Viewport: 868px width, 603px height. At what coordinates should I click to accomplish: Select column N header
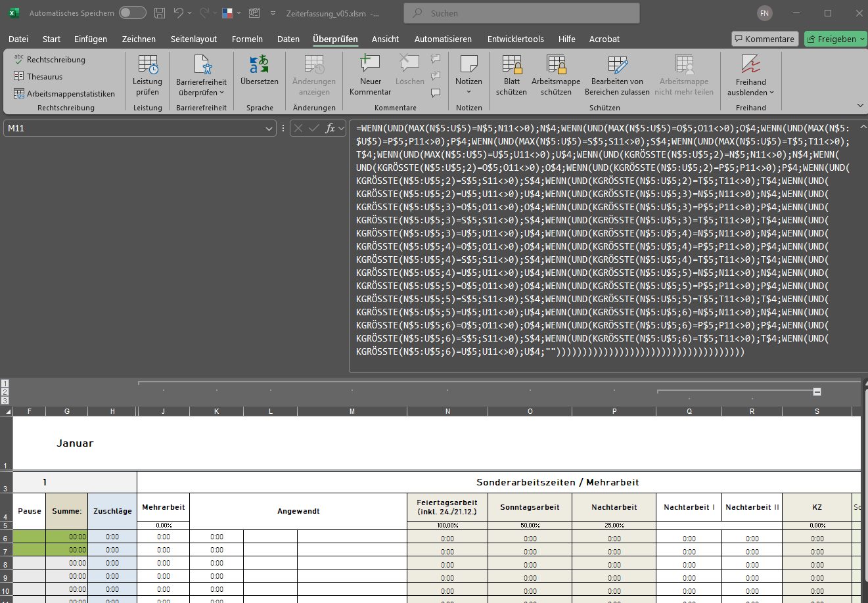(447, 411)
